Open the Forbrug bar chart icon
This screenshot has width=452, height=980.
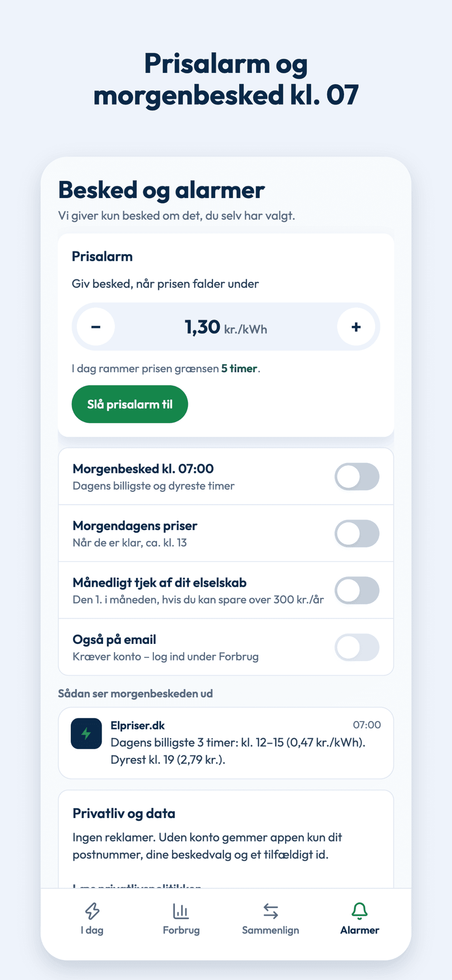[181, 911]
